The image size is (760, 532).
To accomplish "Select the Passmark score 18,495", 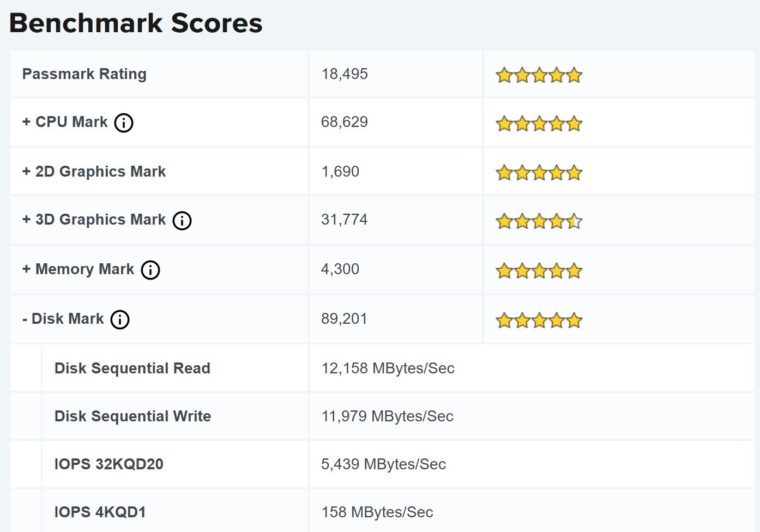I will pos(345,74).
